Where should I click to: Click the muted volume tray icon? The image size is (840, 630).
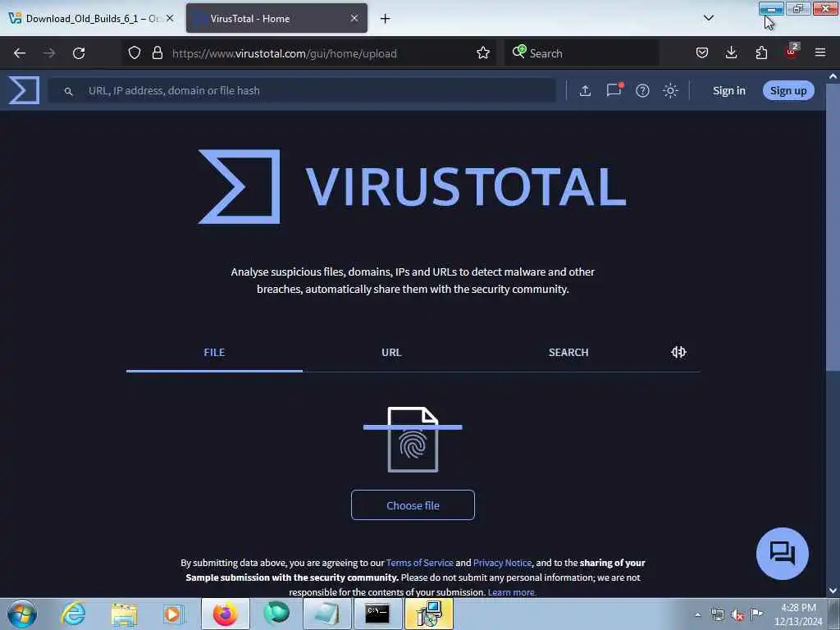[x=737, y=614]
